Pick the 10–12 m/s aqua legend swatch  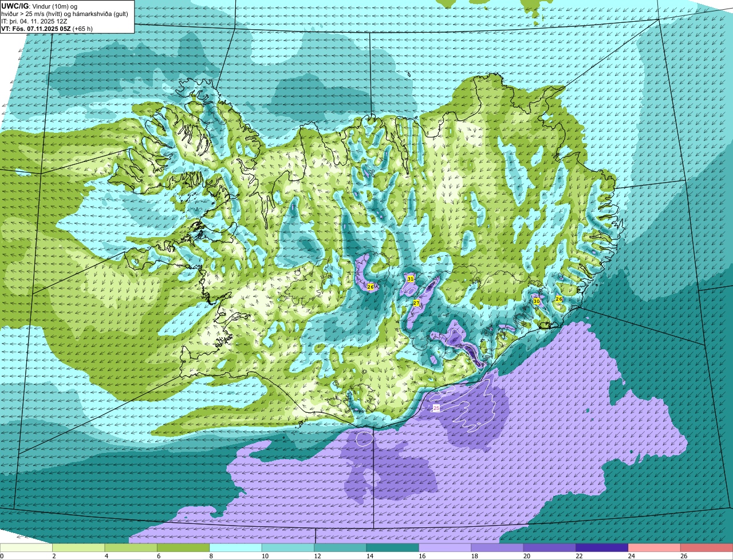(x=288, y=548)
